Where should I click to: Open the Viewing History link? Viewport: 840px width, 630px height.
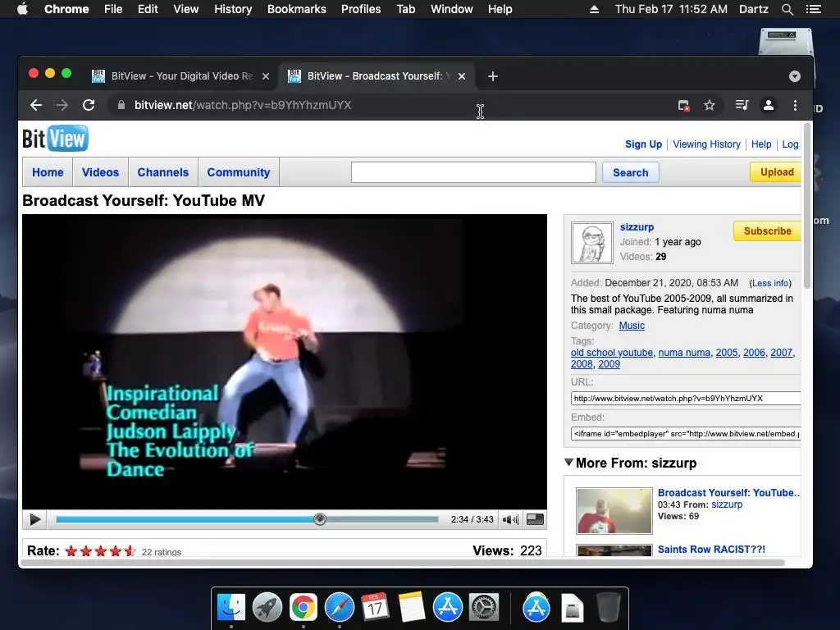click(706, 144)
